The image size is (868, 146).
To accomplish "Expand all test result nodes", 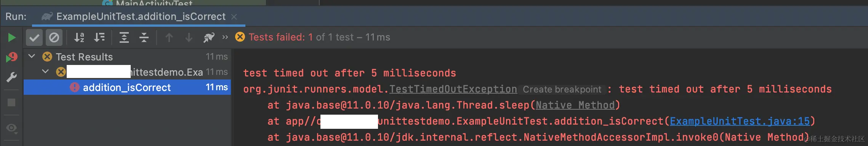I will [124, 37].
